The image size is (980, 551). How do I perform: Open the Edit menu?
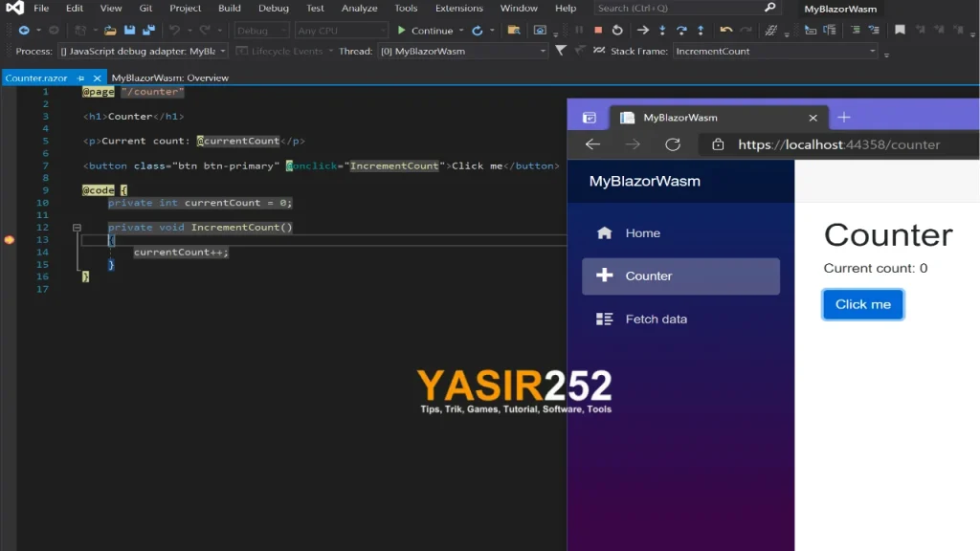point(75,8)
